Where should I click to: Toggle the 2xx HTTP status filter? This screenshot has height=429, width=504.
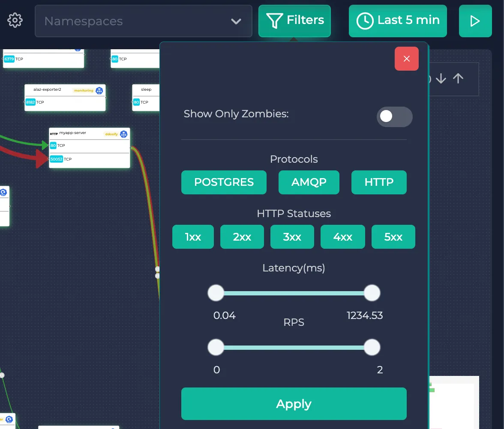[242, 237]
